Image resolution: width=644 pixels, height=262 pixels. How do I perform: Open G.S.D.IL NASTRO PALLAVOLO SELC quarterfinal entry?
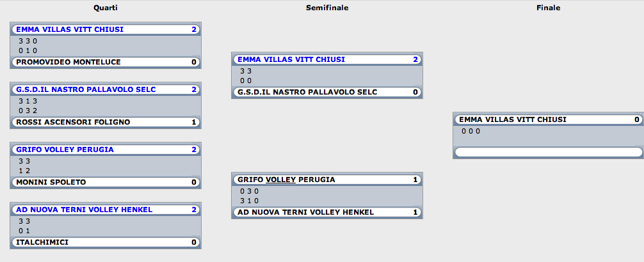[106, 89]
